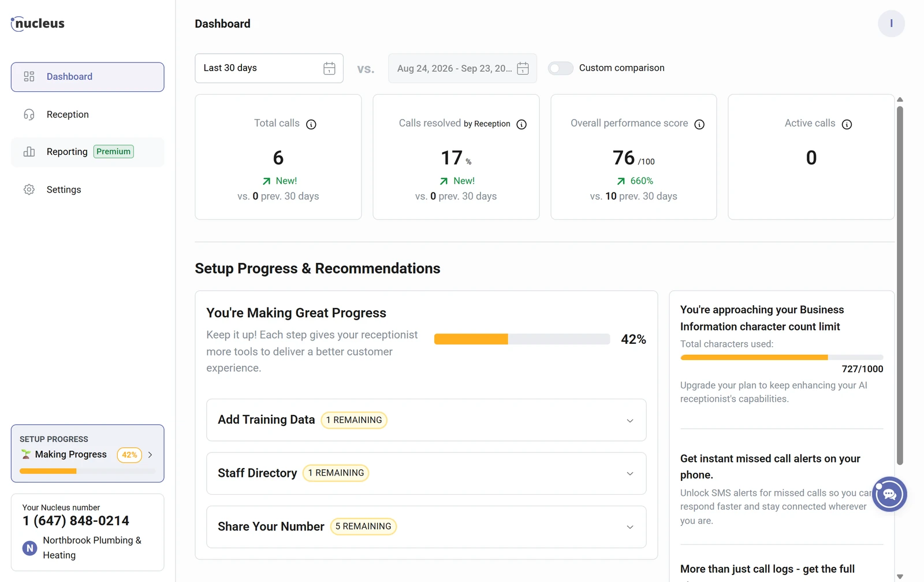This screenshot has width=924, height=582.
Task: Click the user profile avatar
Action: point(891,24)
